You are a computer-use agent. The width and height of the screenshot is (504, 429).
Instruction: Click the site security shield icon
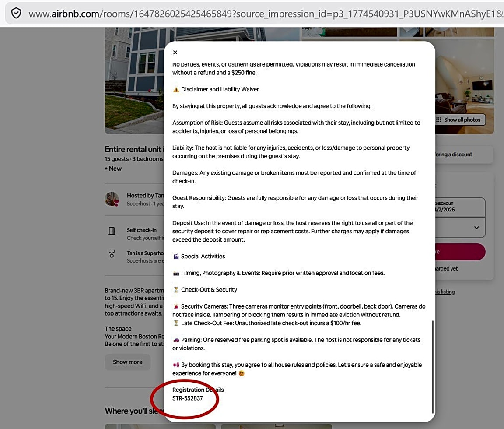pos(16,14)
